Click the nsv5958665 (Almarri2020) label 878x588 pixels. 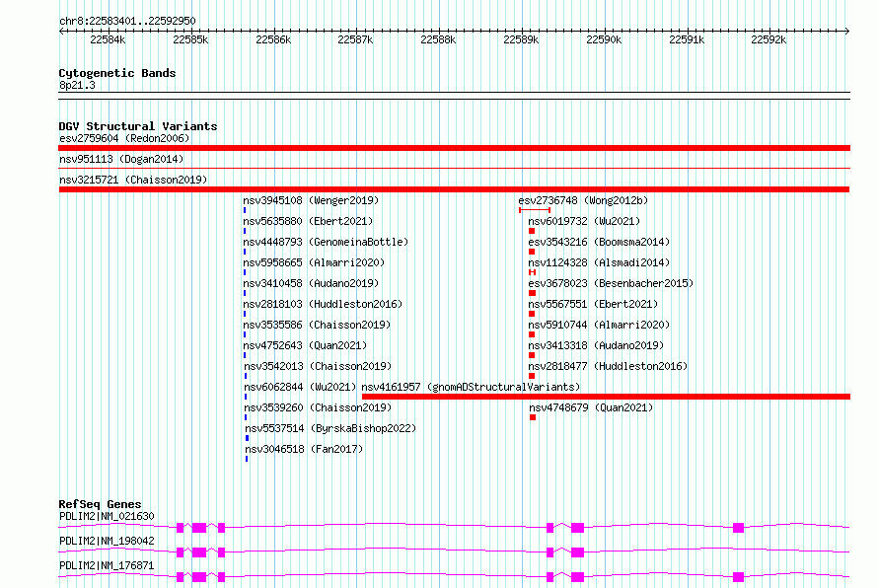[314, 262]
